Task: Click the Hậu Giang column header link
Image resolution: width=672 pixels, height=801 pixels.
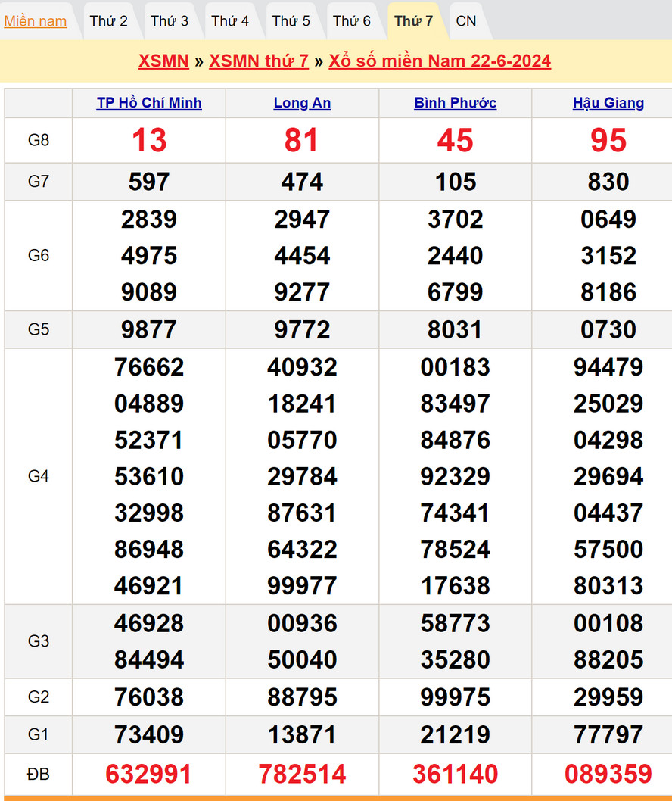Action: [x=608, y=103]
